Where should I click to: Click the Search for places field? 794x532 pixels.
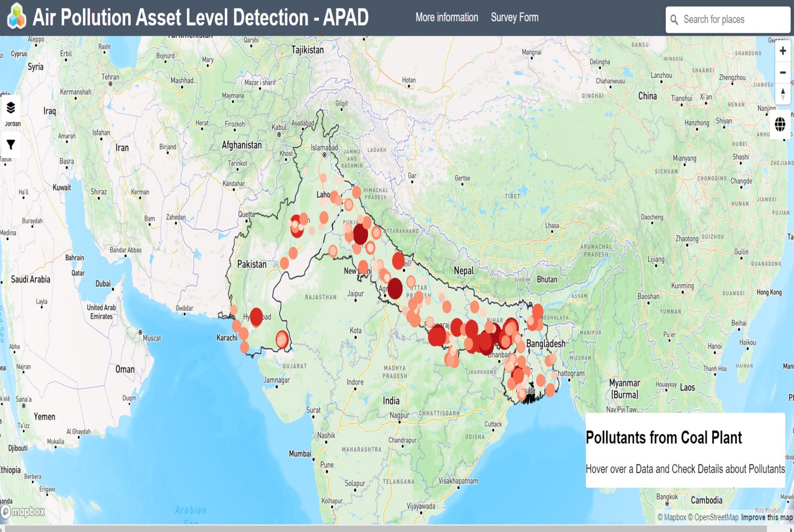(x=728, y=20)
